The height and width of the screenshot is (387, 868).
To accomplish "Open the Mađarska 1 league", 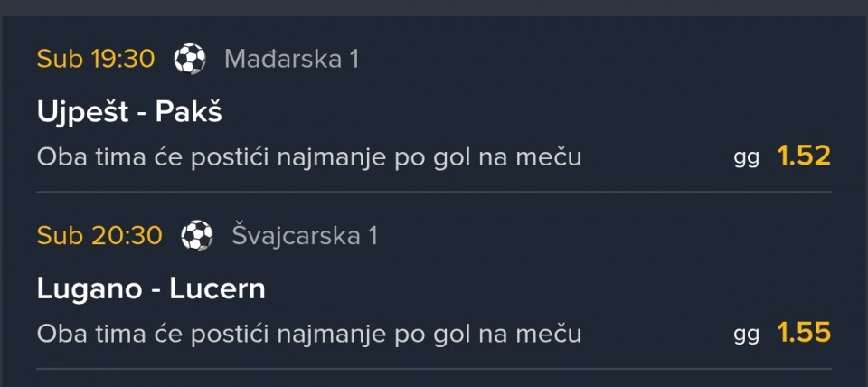I will 292,59.
